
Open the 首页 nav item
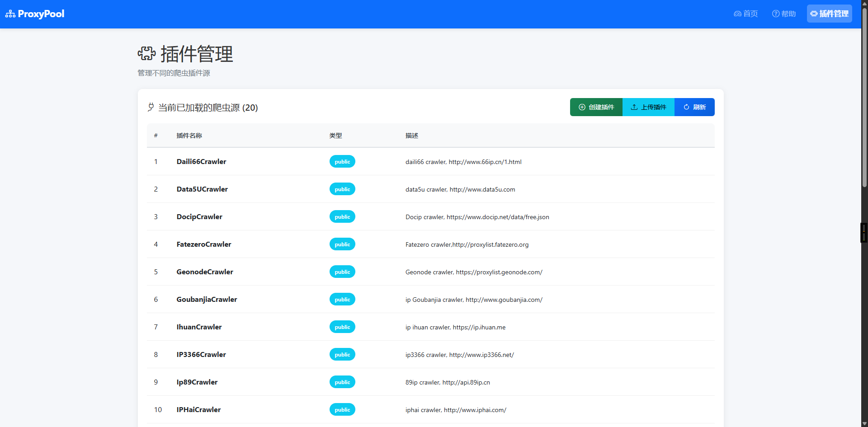[x=746, y=14]
